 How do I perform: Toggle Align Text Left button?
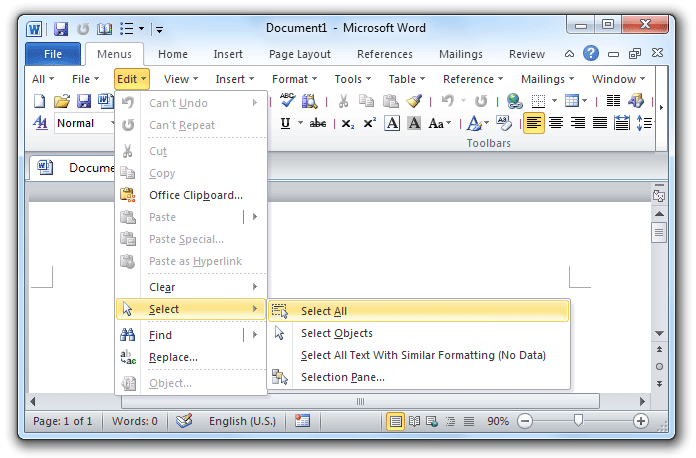[534, 123]
